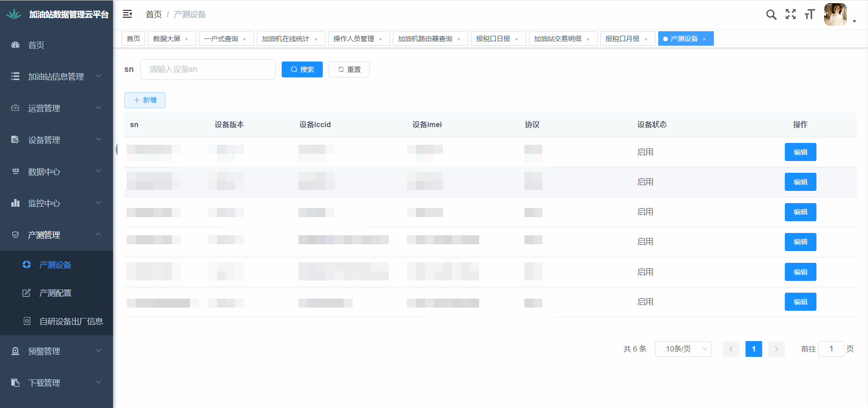Open 产测配置 in the sidebar
The image size is (868, 408).
[x=55, y=293]
